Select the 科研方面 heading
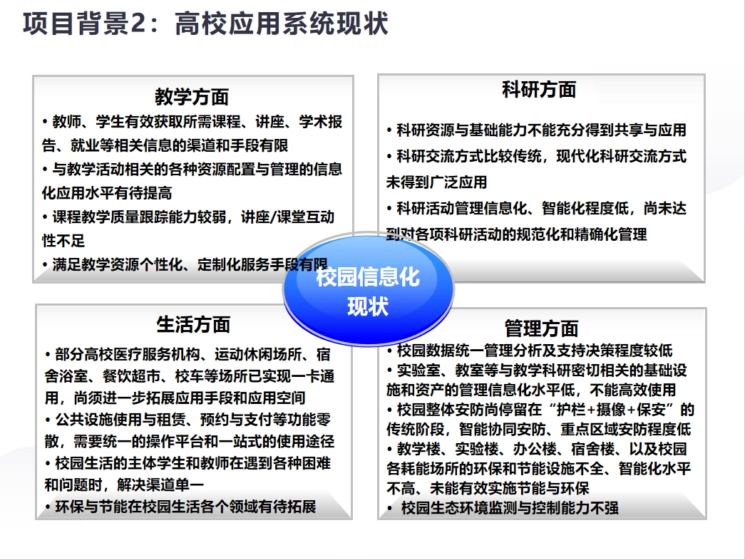 pos(539,89)
